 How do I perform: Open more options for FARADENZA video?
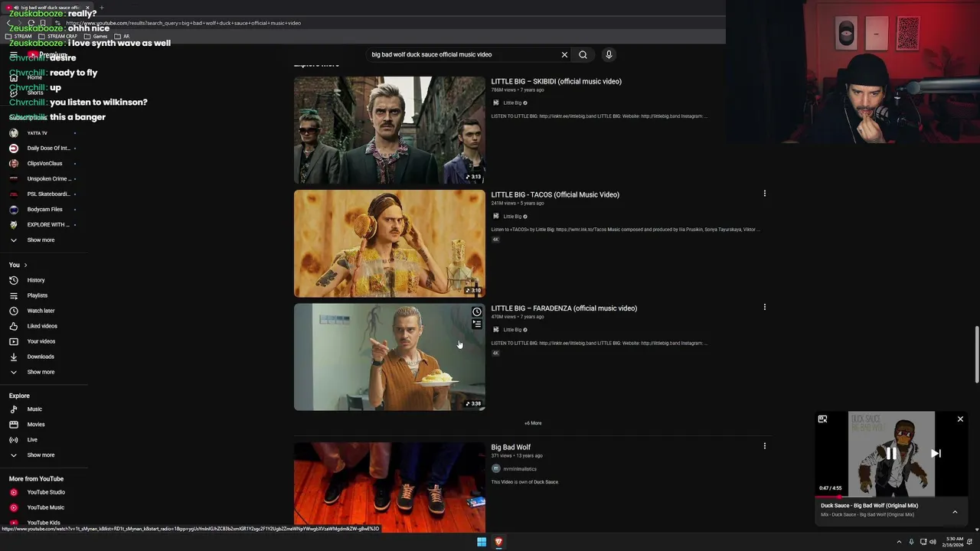point(764,307)
